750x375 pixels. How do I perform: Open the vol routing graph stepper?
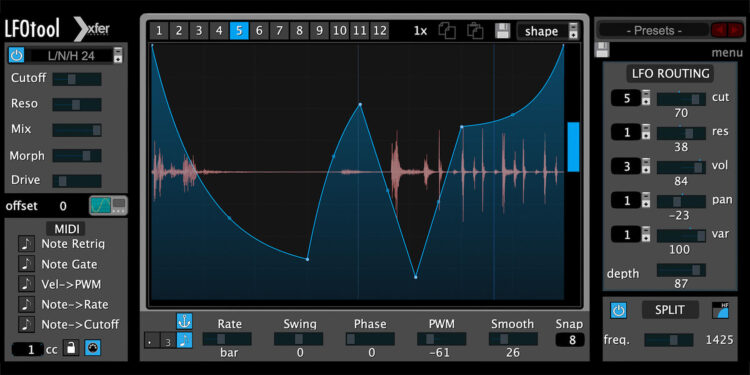point(646,166)
